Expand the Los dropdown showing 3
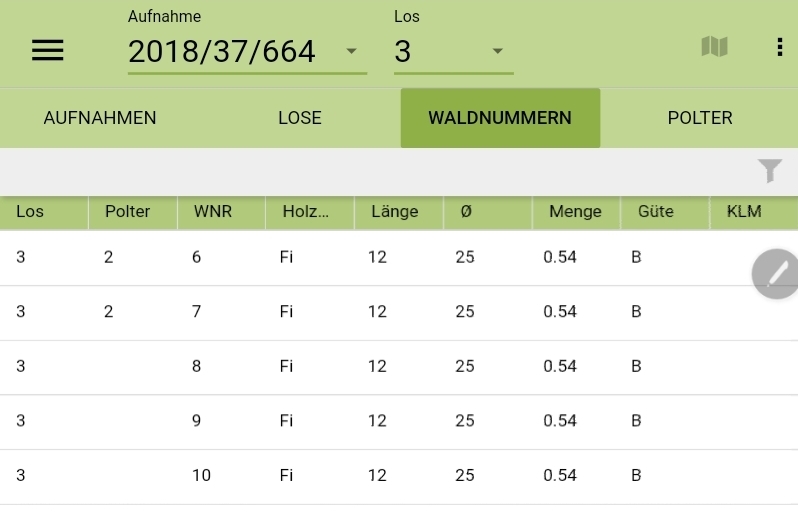This screenshot has height=525, width=798. pos(452,52)
